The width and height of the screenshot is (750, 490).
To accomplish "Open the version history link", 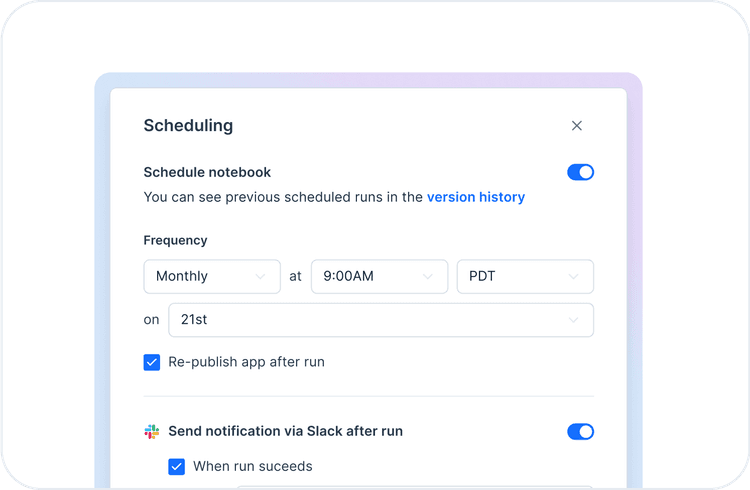I will click(476, 197).
